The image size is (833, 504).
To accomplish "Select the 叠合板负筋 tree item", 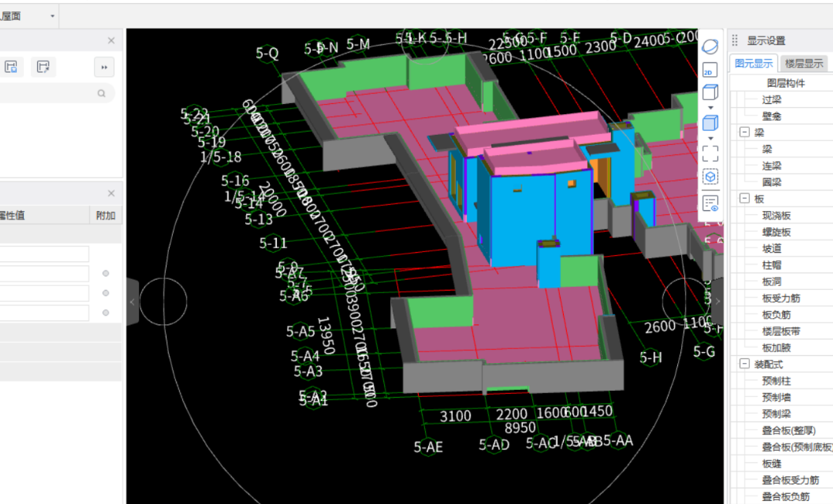I will click(786, 496).
